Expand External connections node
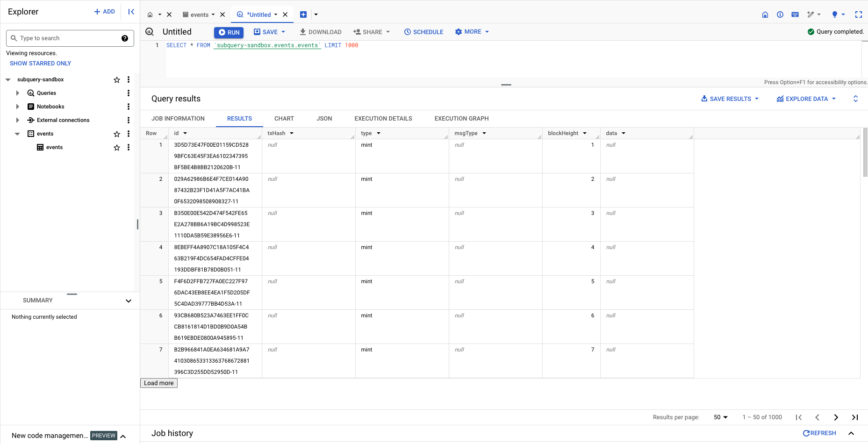This screenshot has width=868, height=444. point(18,120)
